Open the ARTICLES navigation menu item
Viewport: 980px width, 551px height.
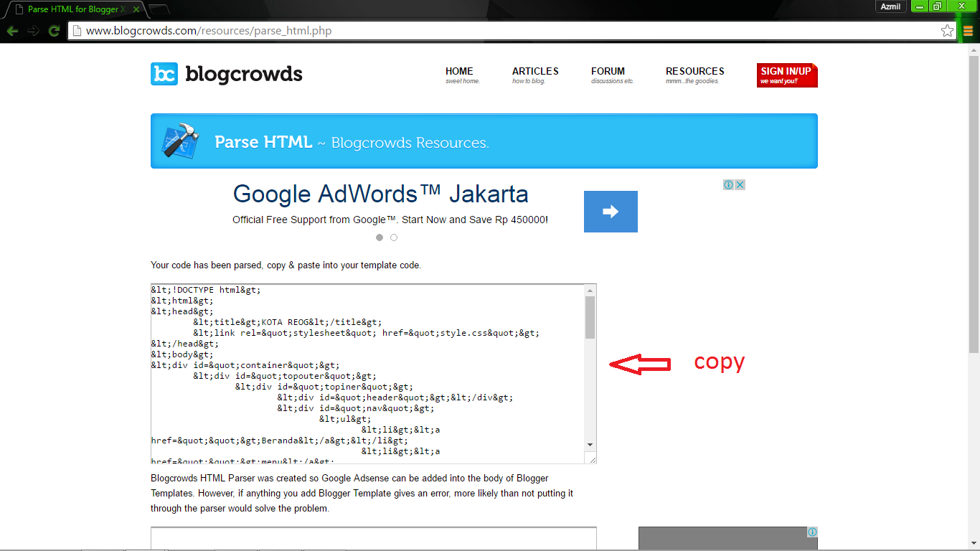tap(535, 75)
